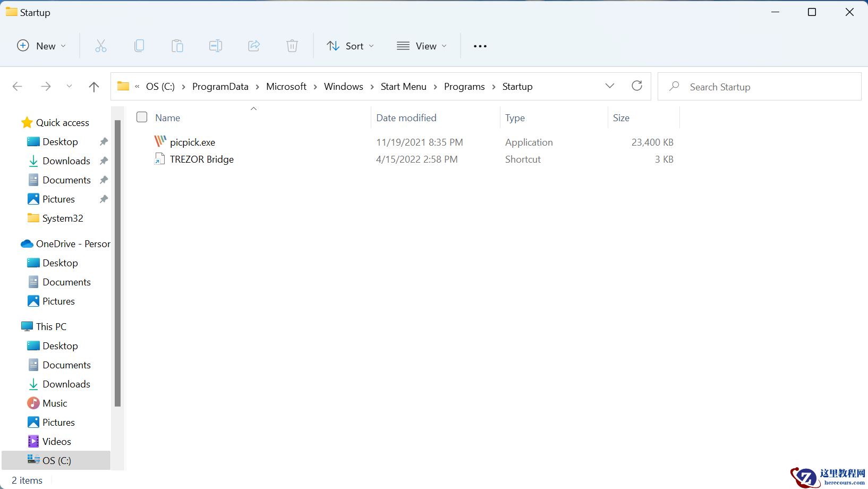Viewport: 868px width, 489px height.
Task: Open the Sort dropdown
Action: 350,46
